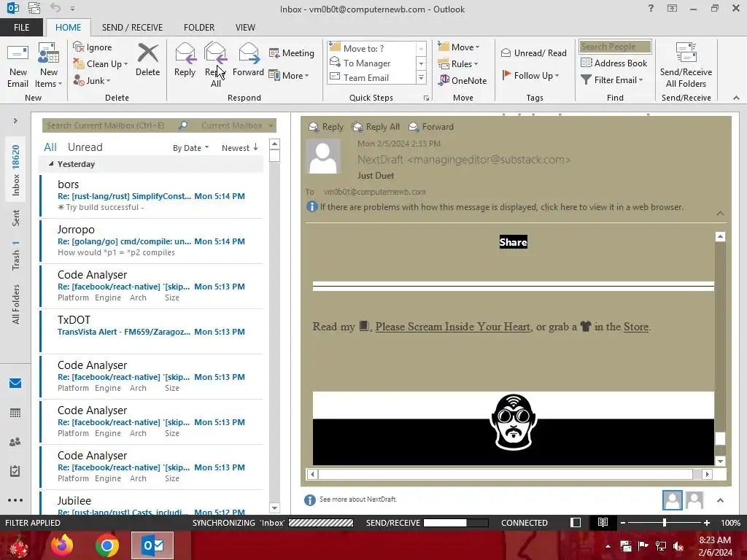The height and width of the screenshot is (560, 747).
Task: Switch to Tasks view
Action: (15, 471)
